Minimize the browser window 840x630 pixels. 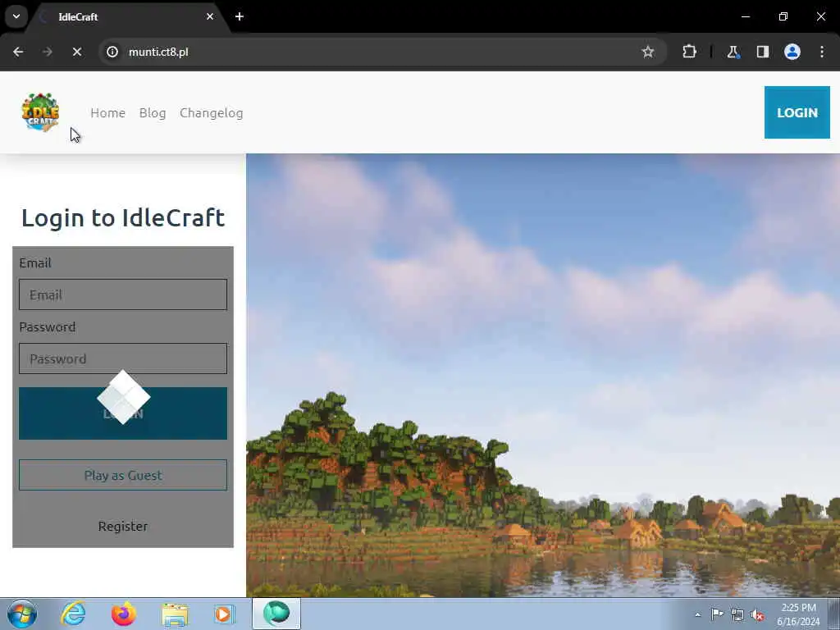tap(745, 16)
